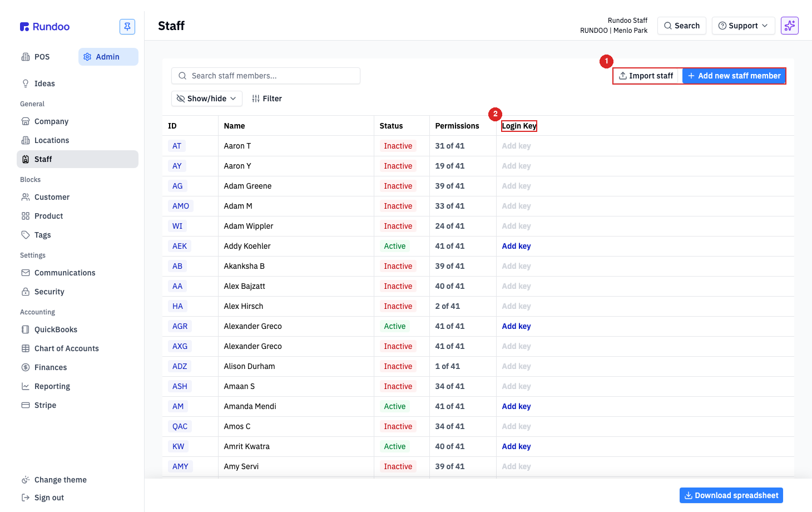Open the Product block
Image resolution: width=812 pixels, height=512 pixels.
click(48, 216)
